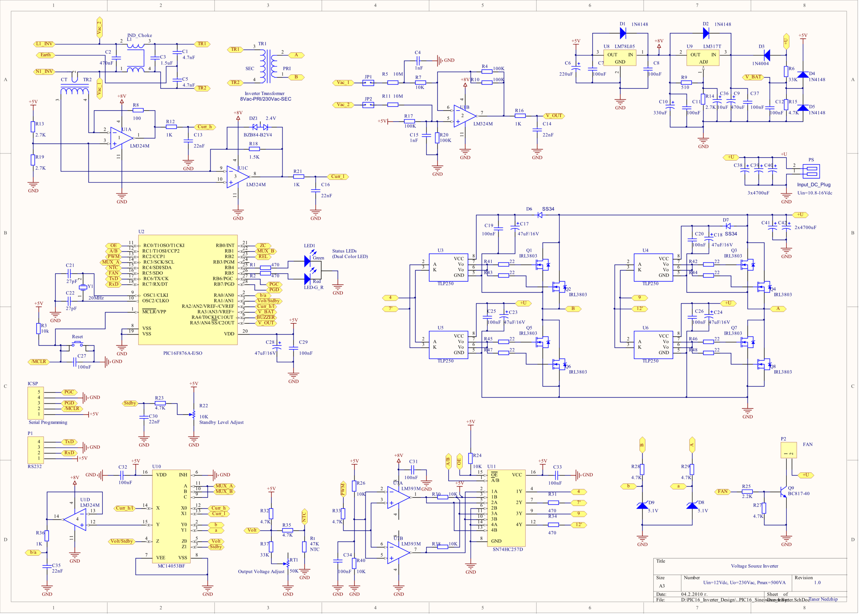Viewport: 860px width, 616px height.
Task: Click the U3 TLP250 optocoupler block
Action: (448, 267)
